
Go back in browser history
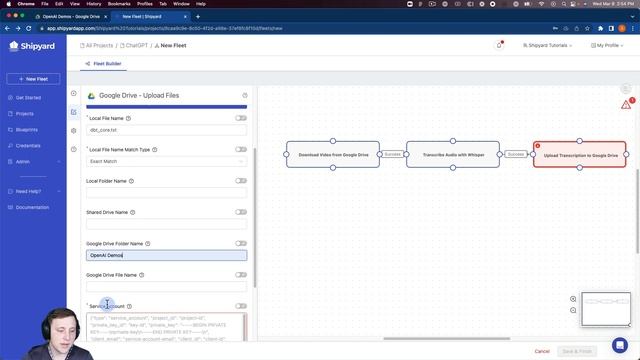click(x=7, y=29)
